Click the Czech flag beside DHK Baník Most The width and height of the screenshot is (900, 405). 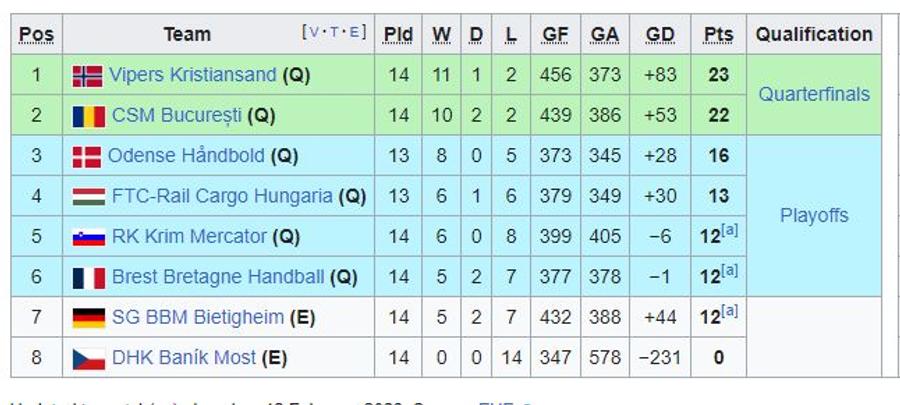[88, 359]
